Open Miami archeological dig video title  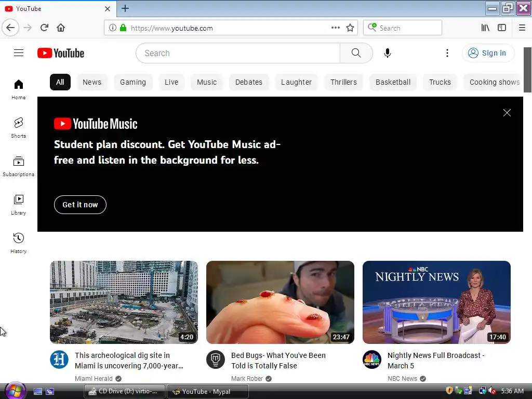click(x=129, y=361)
